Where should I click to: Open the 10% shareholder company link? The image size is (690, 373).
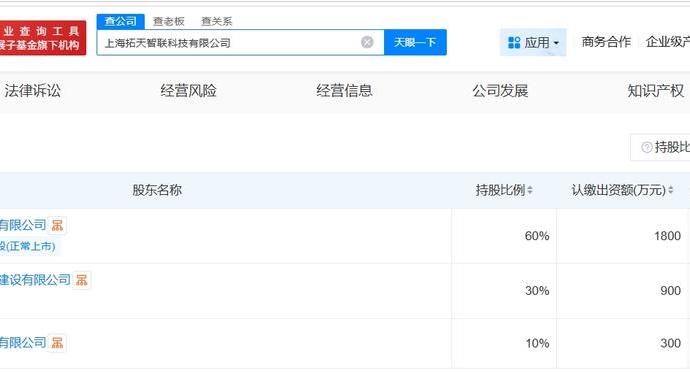(x=23, y=343)
